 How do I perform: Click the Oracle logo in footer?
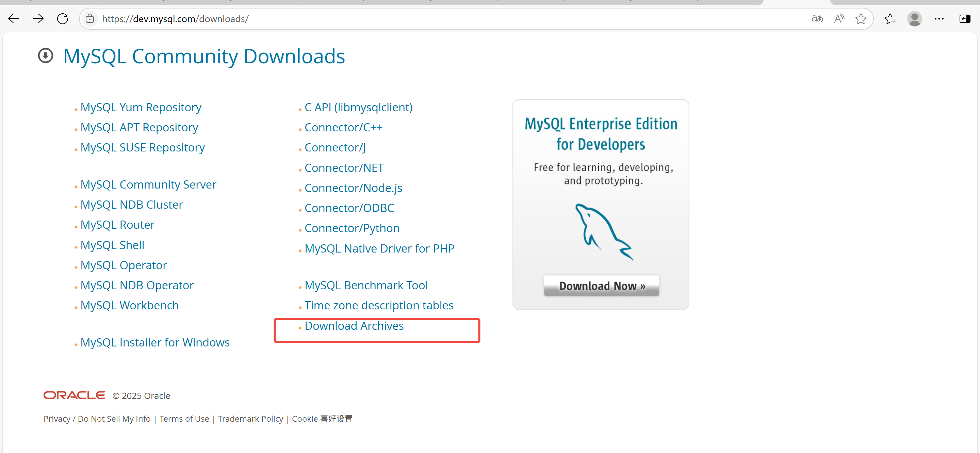[x=74, y=395]
